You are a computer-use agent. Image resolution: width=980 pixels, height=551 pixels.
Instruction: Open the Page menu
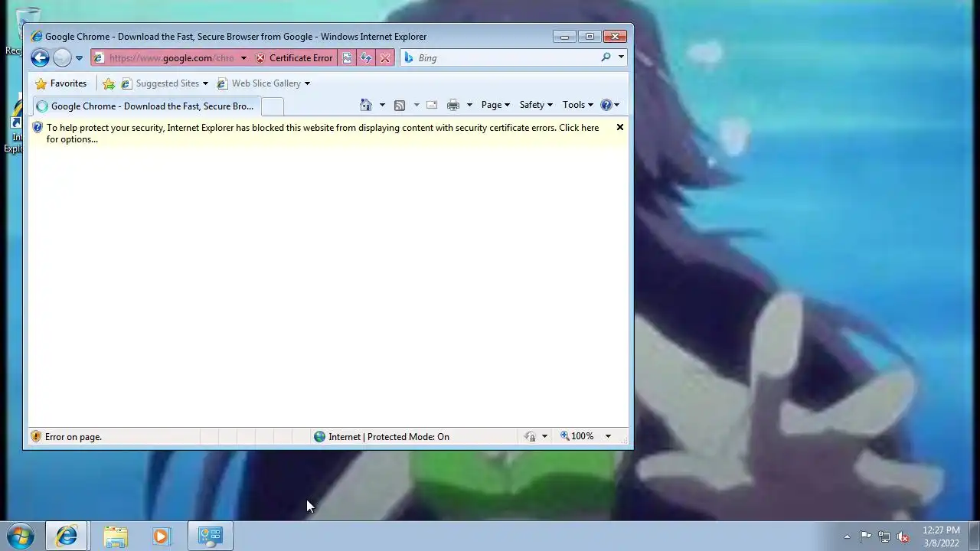(x=495, y=105)
